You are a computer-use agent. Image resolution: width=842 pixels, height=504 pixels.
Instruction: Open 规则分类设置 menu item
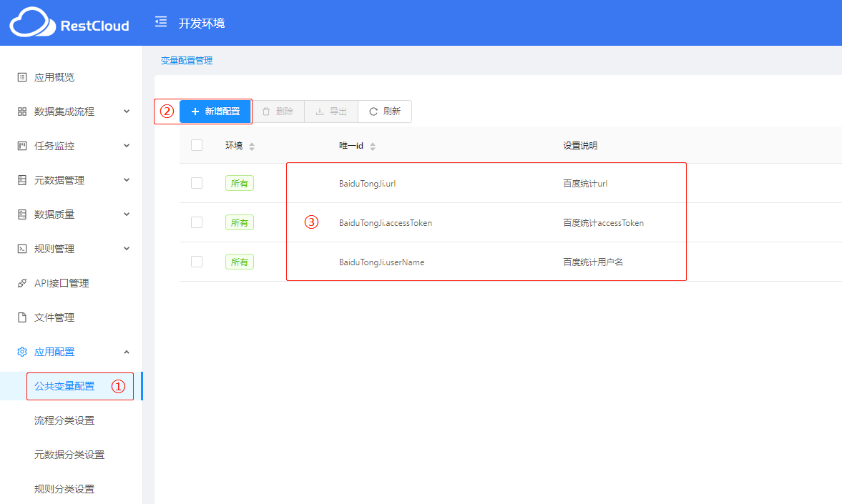(x=64, y=489)
